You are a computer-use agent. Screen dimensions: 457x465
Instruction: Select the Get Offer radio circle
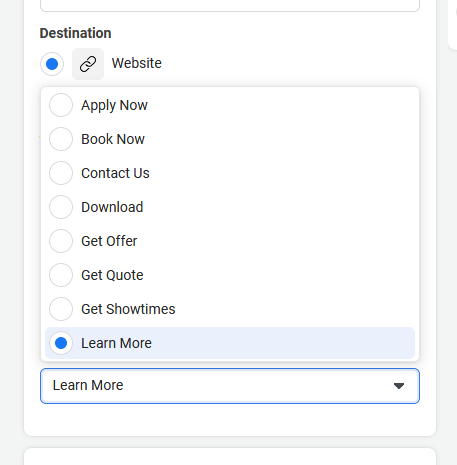pyautogui.click(x=61, y=241)
